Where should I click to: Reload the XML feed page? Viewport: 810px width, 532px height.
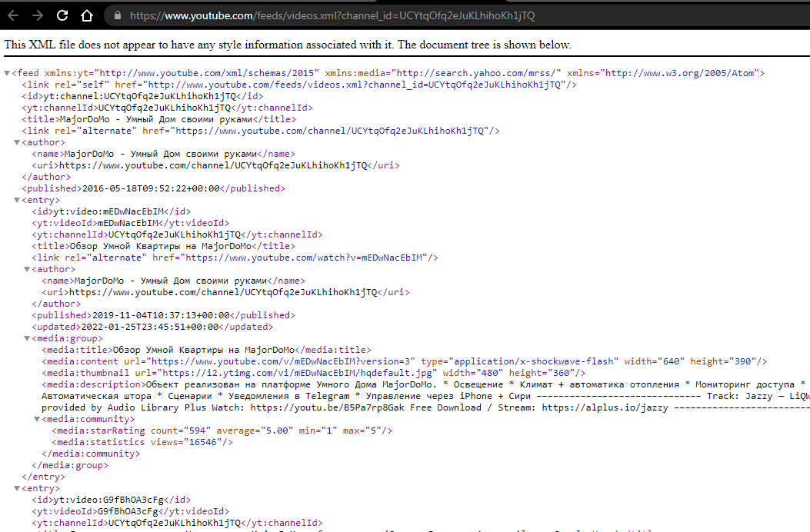[x=62, y=15]
